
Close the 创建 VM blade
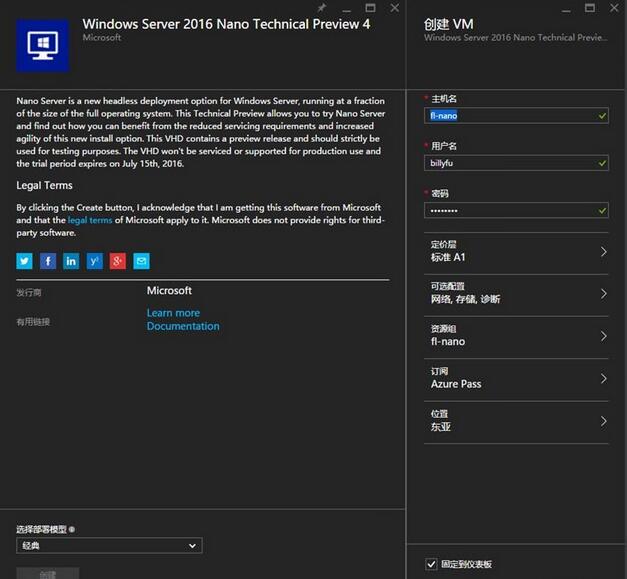[x=614, y=8]
